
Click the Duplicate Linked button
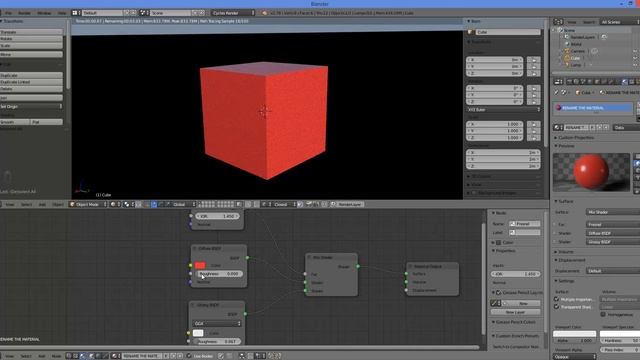(31, 82)
